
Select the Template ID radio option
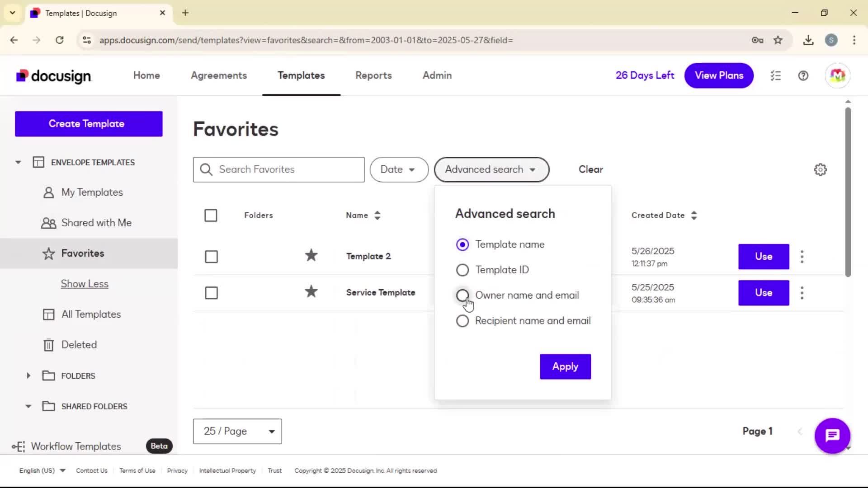pyautogui.click(x=462, y=270)
